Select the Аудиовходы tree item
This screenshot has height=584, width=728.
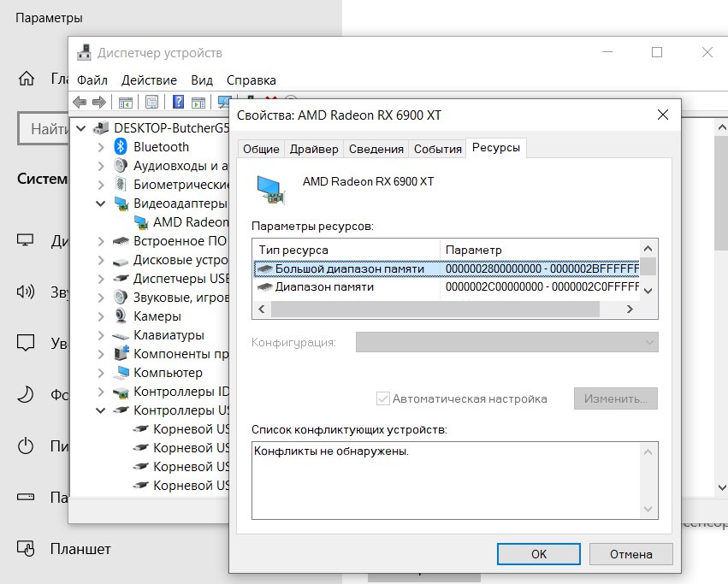pyautogui.click(x=172, y=166)
